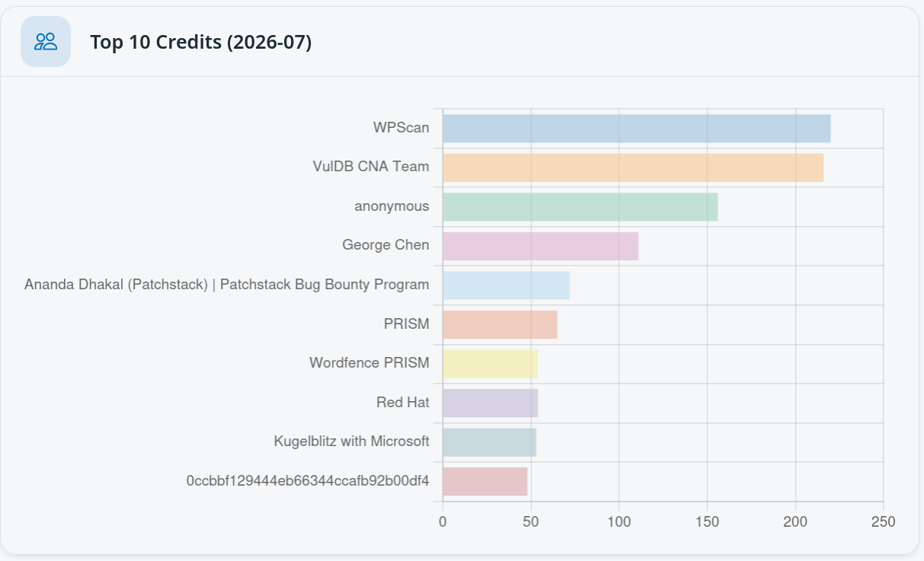The height and width of the screenshot is (561, 924).
Task: Click the anonymous bar in the chart
Action: [x=580, y=206]
